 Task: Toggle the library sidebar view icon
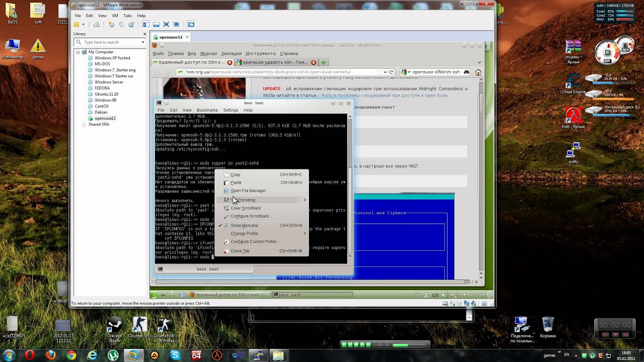click(x=146, y=25)
